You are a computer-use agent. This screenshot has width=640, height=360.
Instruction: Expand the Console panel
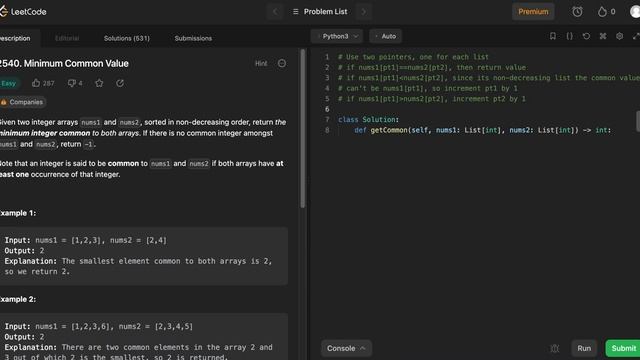pos(346,348)
